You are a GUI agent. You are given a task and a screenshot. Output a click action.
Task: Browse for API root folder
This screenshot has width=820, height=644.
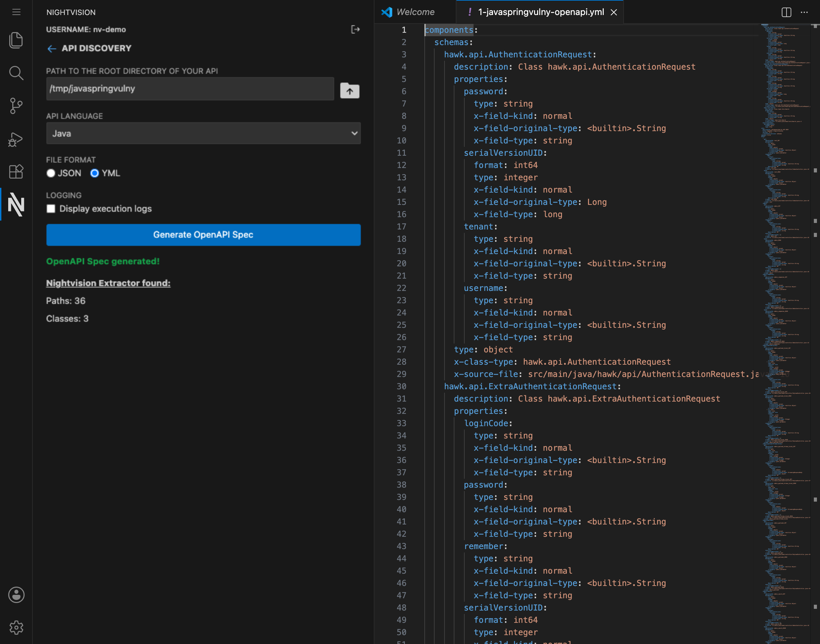point(350,90)
